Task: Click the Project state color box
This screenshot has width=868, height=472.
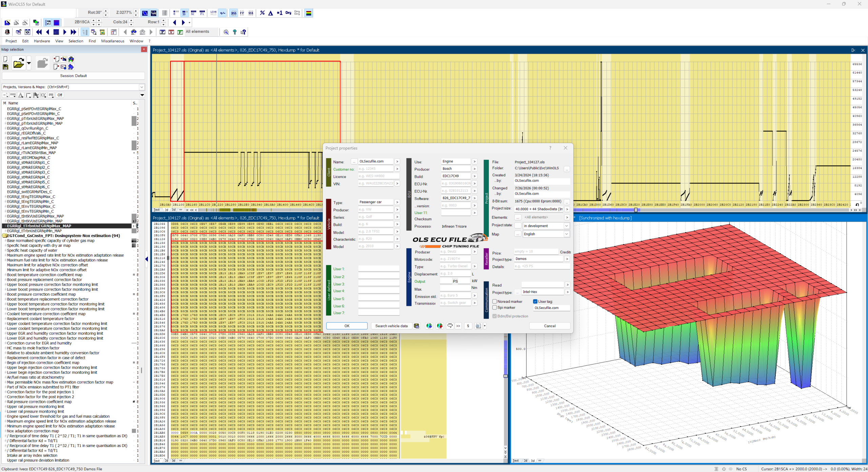Action: click(518, 226)
